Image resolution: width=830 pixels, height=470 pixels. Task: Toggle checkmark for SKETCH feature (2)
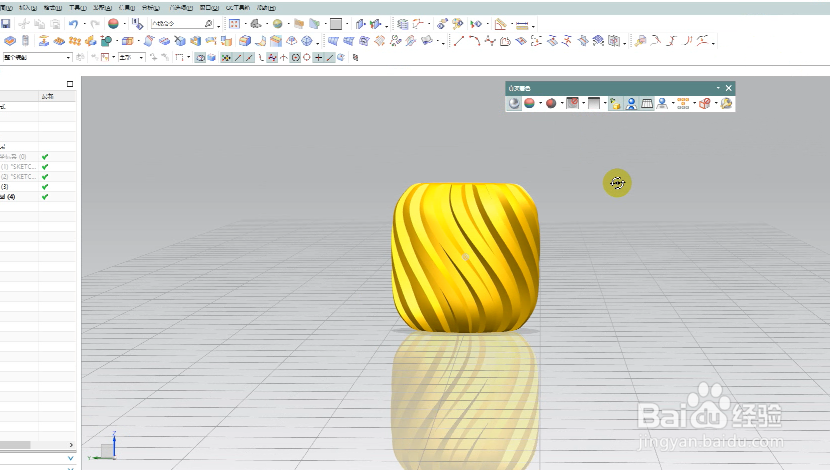click(x=45, y=177)
